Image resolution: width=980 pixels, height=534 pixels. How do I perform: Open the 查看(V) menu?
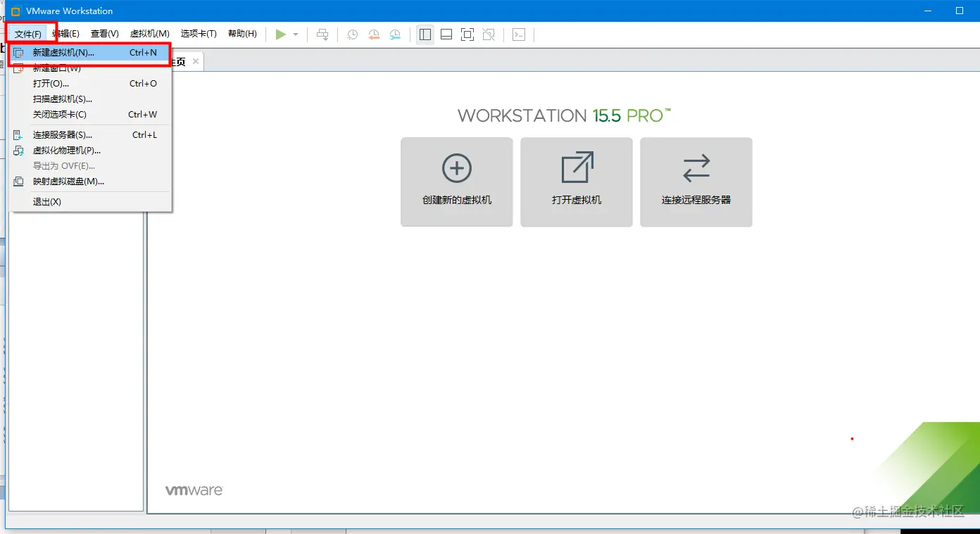coord(105,34)
